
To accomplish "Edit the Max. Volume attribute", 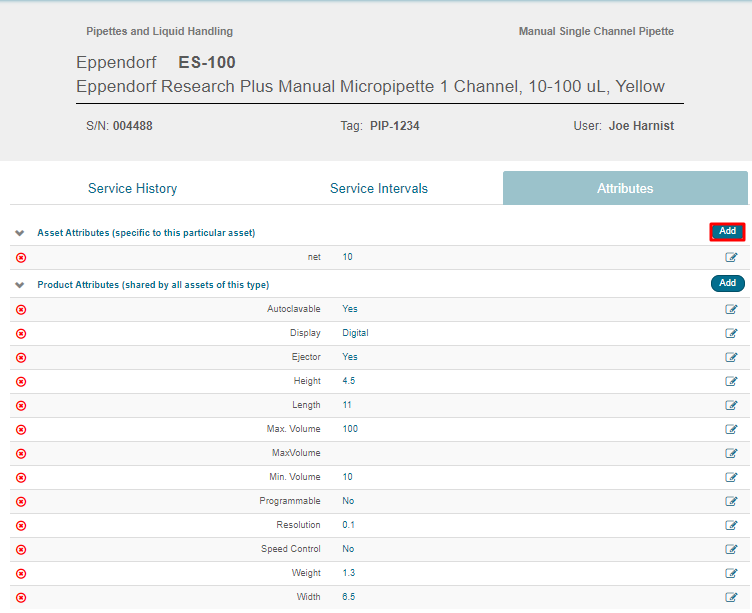I will [731, 429].
